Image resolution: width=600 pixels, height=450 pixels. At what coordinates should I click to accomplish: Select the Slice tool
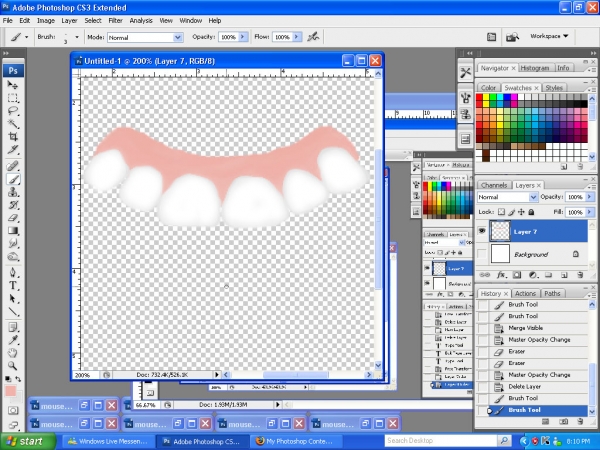tap(13, 150)
